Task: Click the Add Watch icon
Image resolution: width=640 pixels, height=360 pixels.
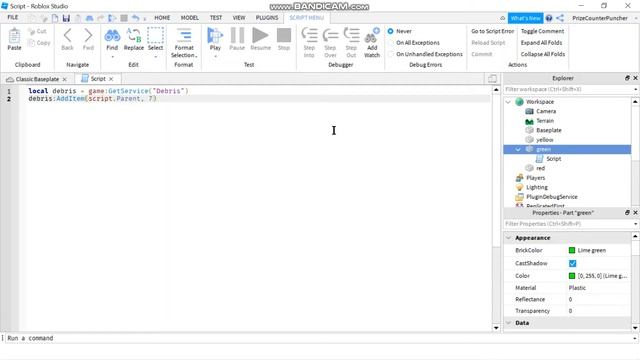Action: [372, 36]
